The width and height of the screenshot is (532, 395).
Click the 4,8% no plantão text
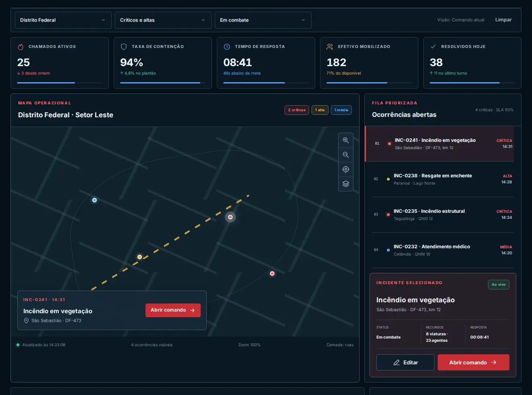(138, 73)
